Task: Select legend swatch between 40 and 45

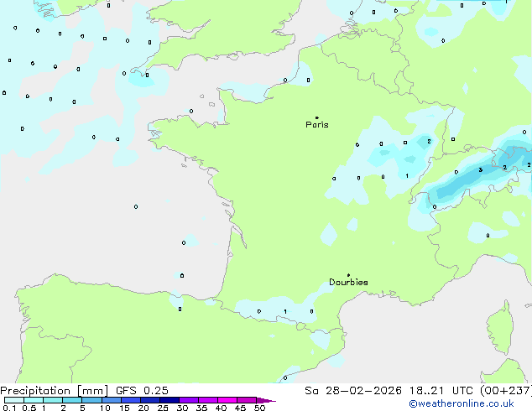Action: 227,400
